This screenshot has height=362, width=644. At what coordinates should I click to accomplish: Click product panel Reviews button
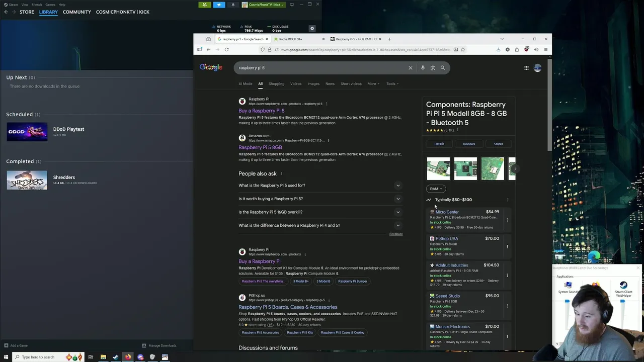click(x=469, y=144)
